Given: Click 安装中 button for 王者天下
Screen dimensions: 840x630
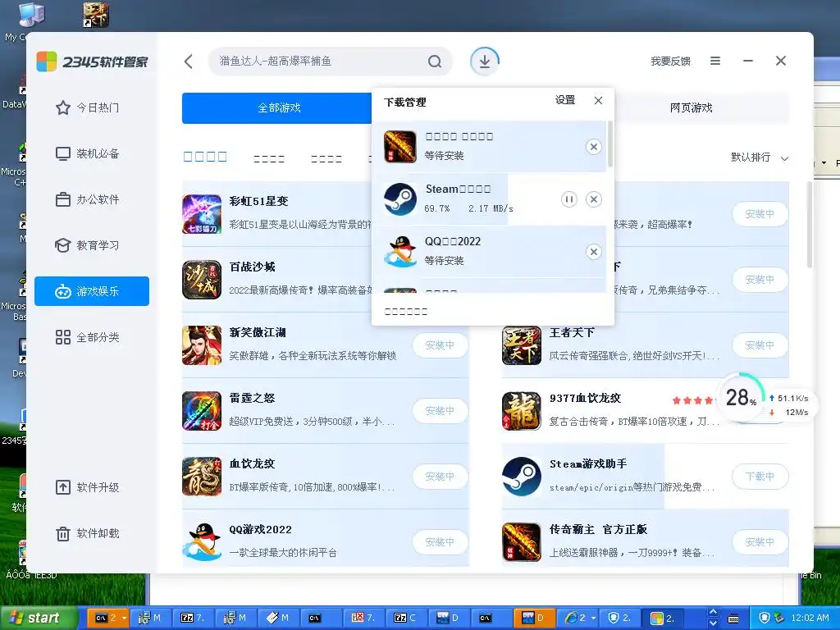Looking at the screenshot, I should pyautogui.click(x=760, y=345).
